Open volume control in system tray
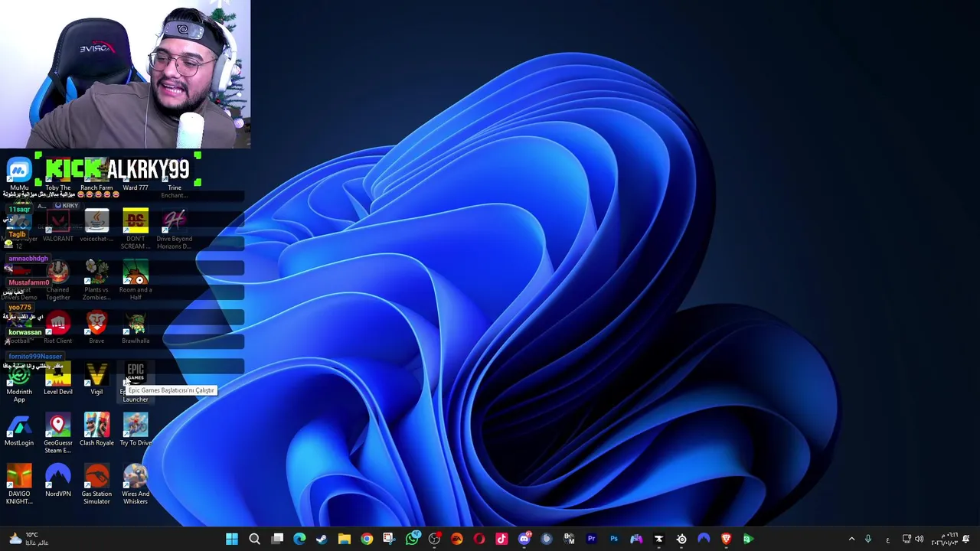980x551 pixels. point(919,539)
